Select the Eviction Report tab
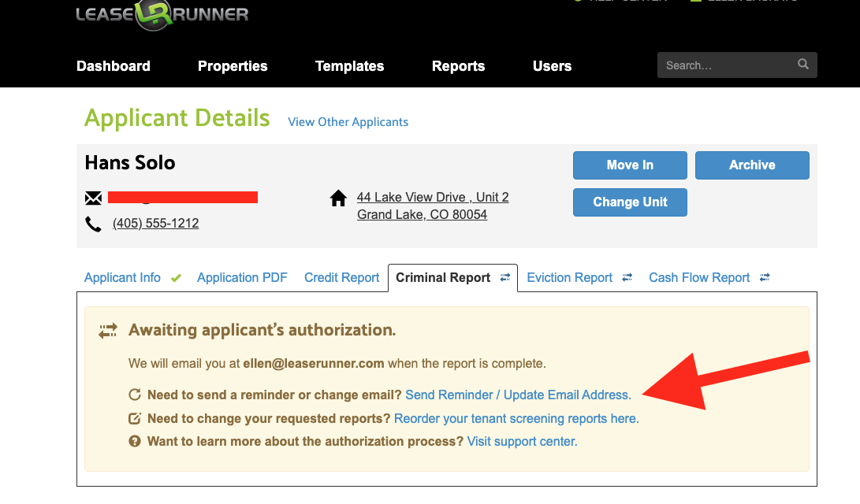The height and width of the screenshot is (504, 860). pyautogui.click(x=570, y=278)
